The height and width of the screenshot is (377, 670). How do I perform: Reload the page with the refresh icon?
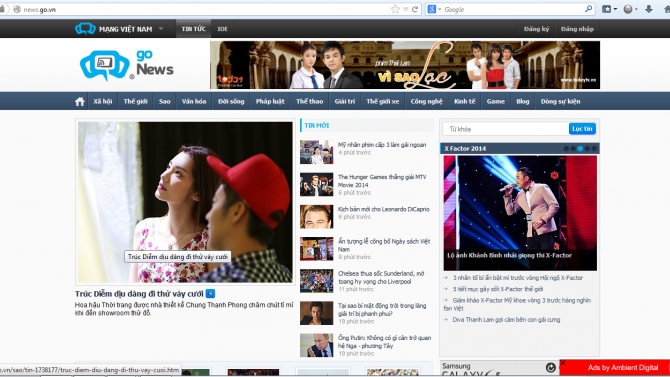coord(415,9)
